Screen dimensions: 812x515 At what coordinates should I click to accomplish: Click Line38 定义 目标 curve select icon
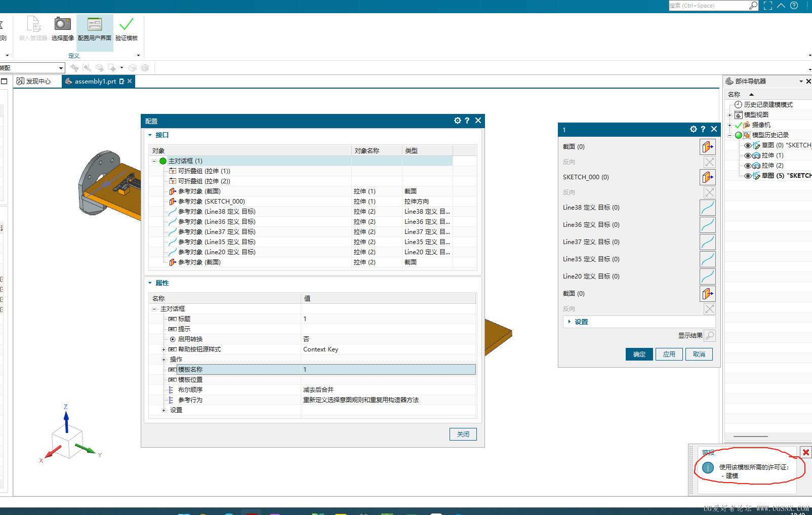click(x=708, y=208)
